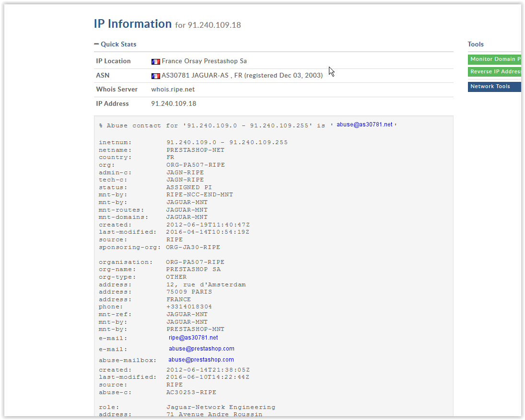Click abuse@prestashop.com in e-mail row
This screenshot has width=525, height=420.
pos(201,349)
